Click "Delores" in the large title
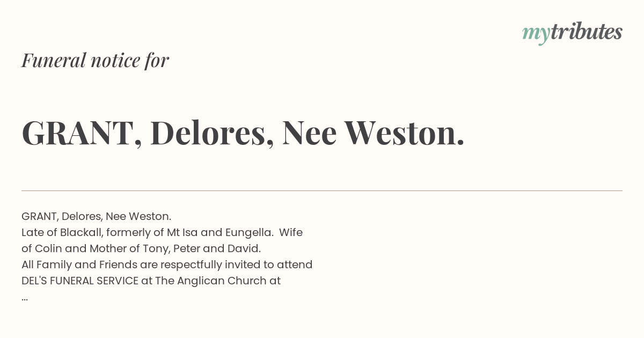 coord(208,133)
